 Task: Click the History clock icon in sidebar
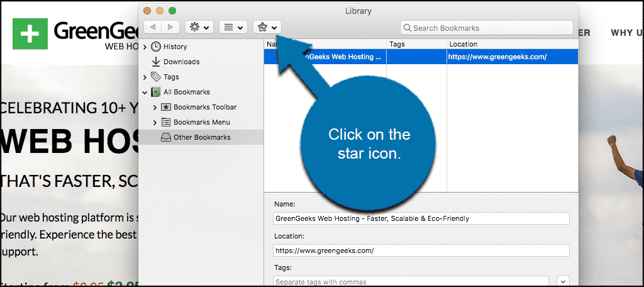pyautogui.click(x=156, y=47)
